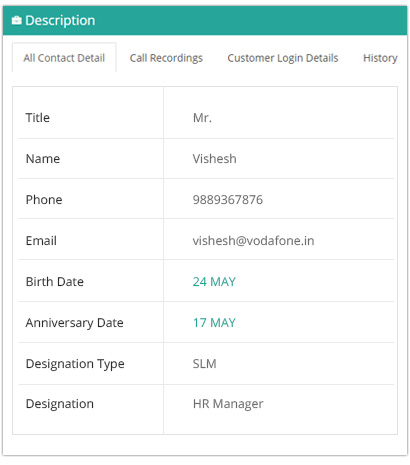Click the SLM designation type value
Viewport: 410px width, 465px height.
point(204,364)
